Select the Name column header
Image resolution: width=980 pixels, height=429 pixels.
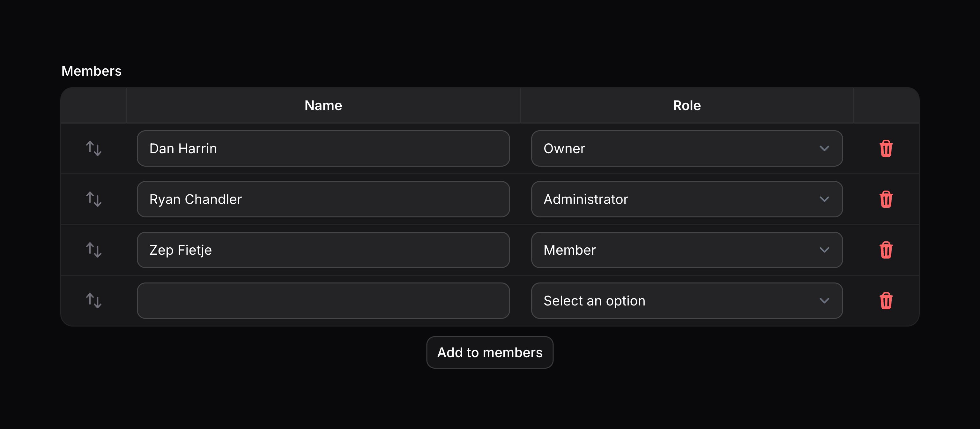click(x=323, y=105)
